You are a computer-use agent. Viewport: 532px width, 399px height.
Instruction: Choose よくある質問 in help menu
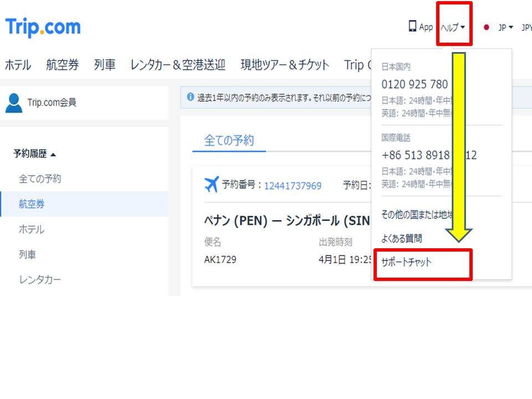(x=401, y=238)
